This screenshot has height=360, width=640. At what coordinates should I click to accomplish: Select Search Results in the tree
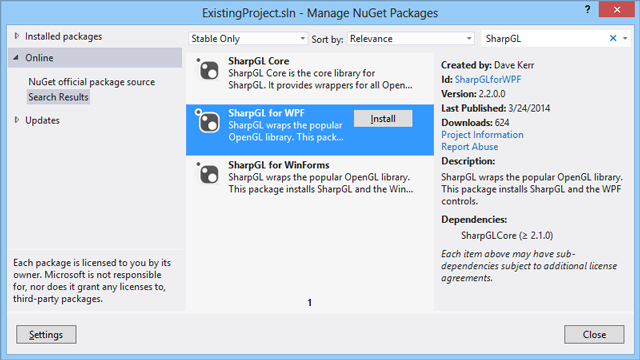click(58, 97)
